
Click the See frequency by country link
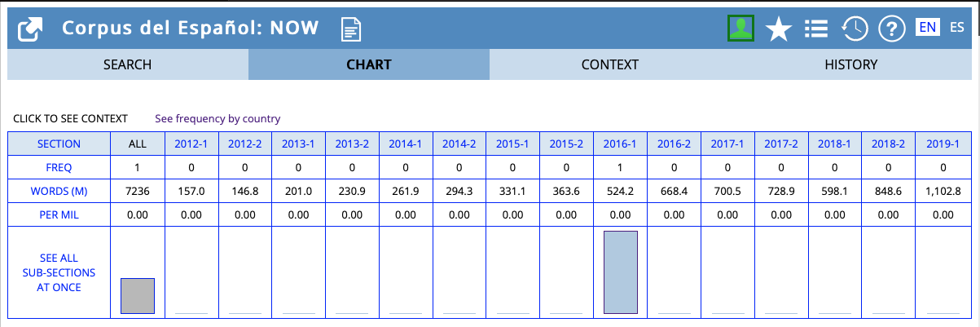point(218,118)
